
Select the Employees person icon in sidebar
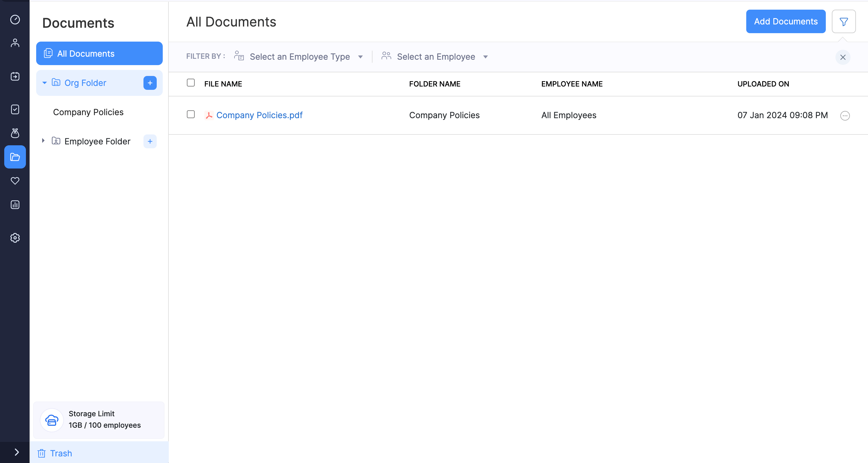[x=15, y=43]
